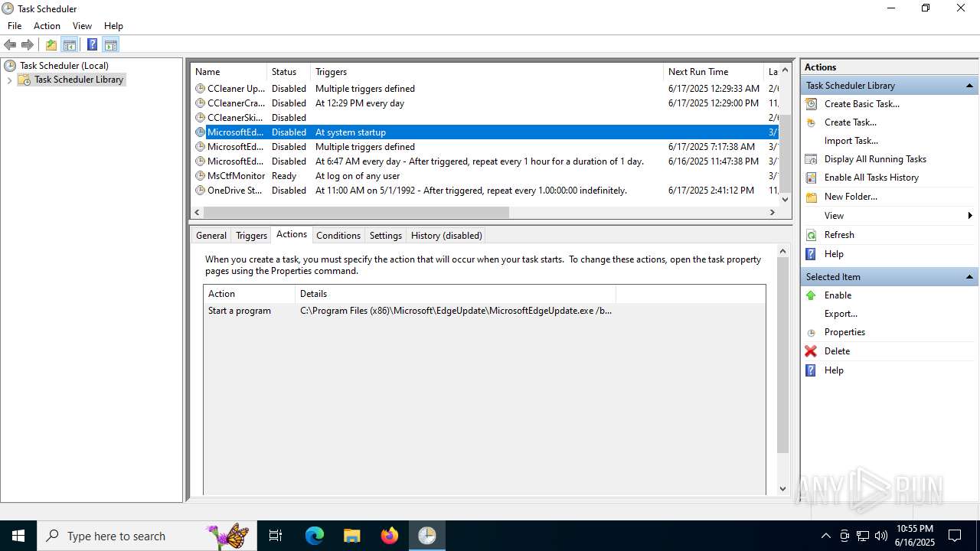Toggle the Show/Hide Console Tree icon
Image resolution: width=980 pixels, height=551 pixels.
tap(70, 44)
